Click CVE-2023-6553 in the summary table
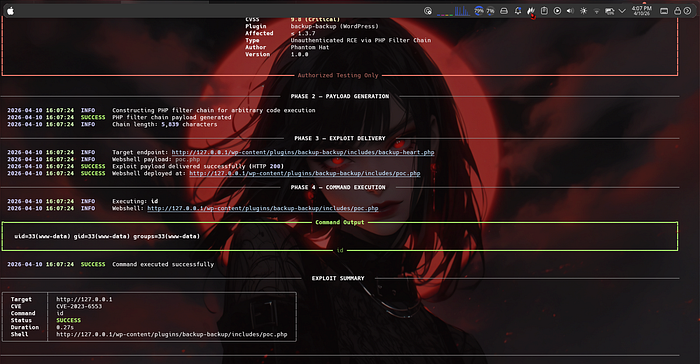This screenshot has width=700, height=364. click(79, 306)
